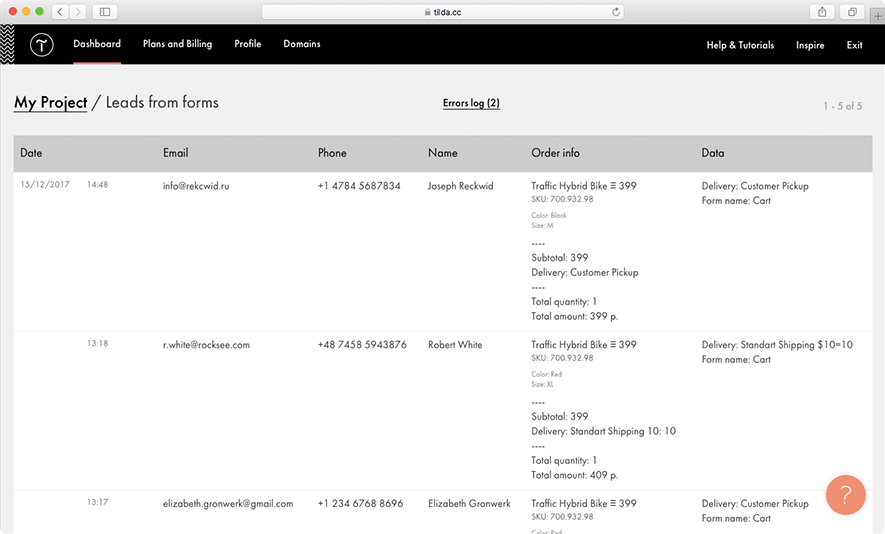This screenshot has width=885, height=534.
Task: Open a new tab with plus button
Action: pyautogui.click(x=877, y=13)
